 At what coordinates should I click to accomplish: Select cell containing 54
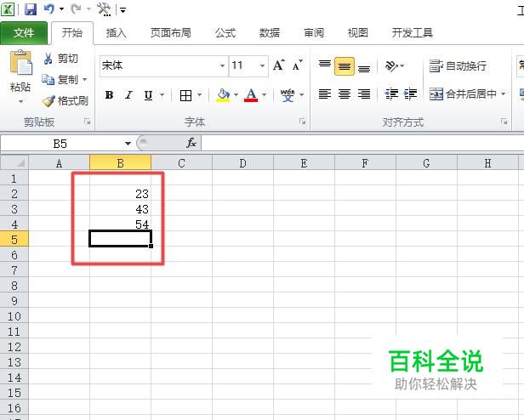point(120,224)
